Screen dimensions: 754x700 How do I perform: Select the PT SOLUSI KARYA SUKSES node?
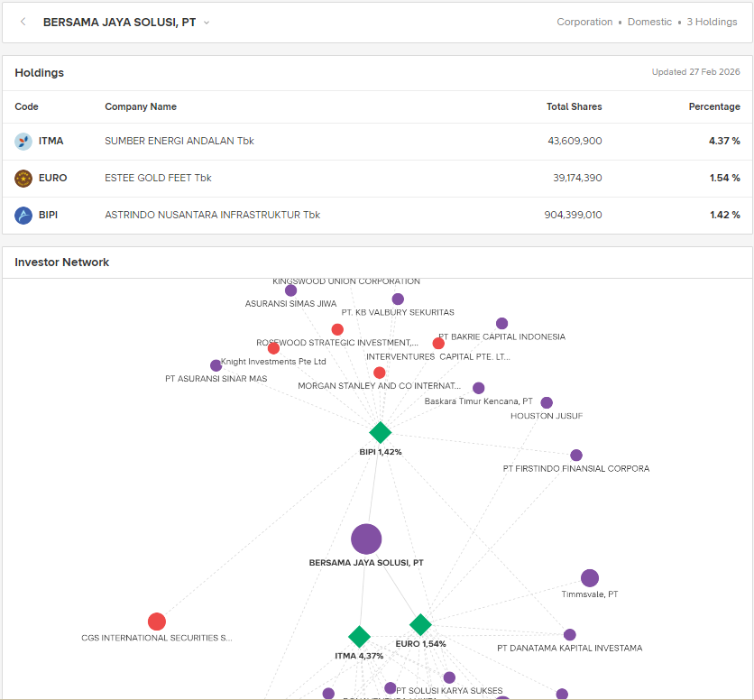click(x=449, y=677)
